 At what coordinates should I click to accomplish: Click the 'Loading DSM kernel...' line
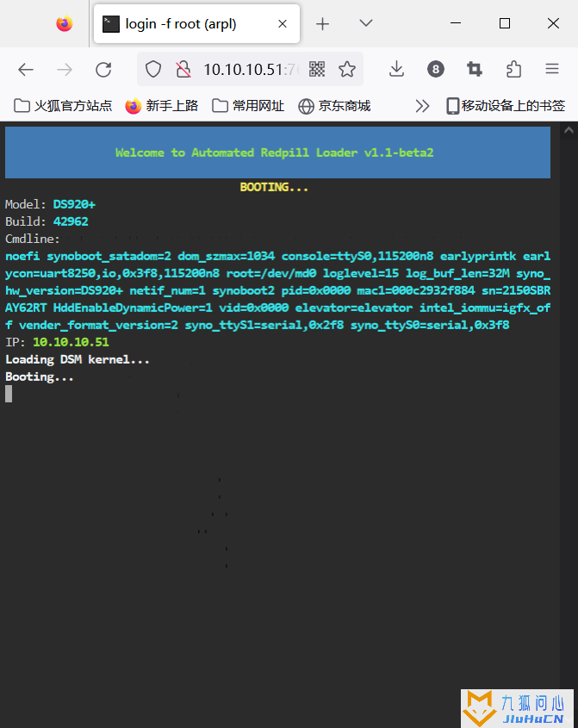click(x=78, y=359)
